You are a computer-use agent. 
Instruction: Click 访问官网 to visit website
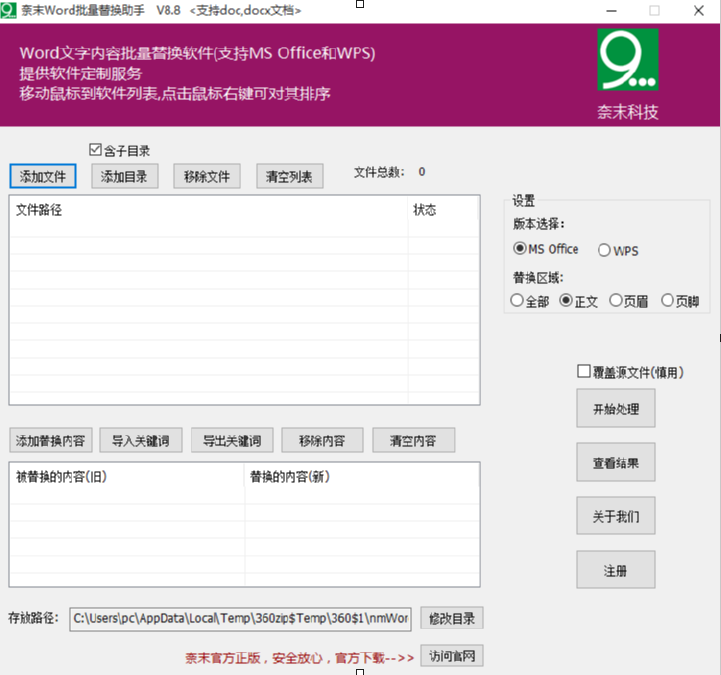pyautogui.click(x=452, y=656)
